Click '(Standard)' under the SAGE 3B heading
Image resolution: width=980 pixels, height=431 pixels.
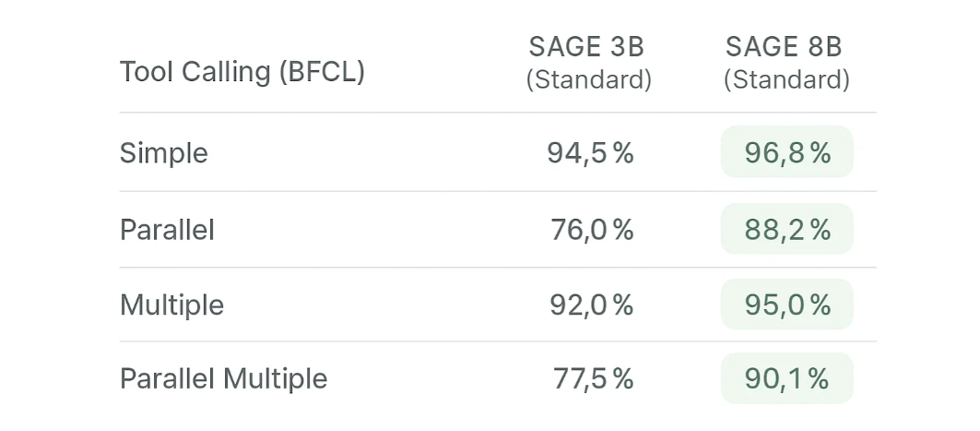click(x=588, y=80)
